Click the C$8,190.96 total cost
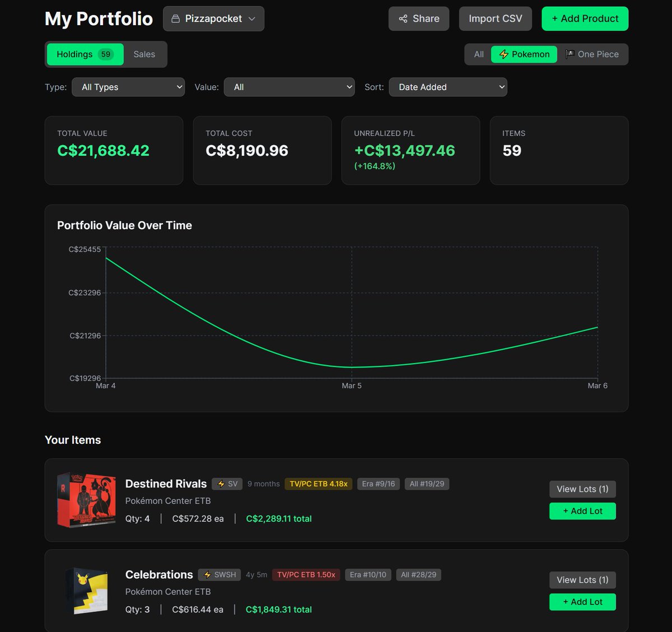 pos(247,151)
